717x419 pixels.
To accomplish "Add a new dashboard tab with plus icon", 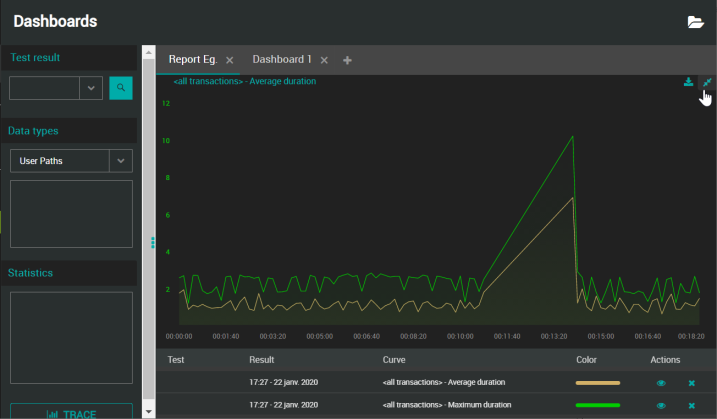I will click(347, 60).
